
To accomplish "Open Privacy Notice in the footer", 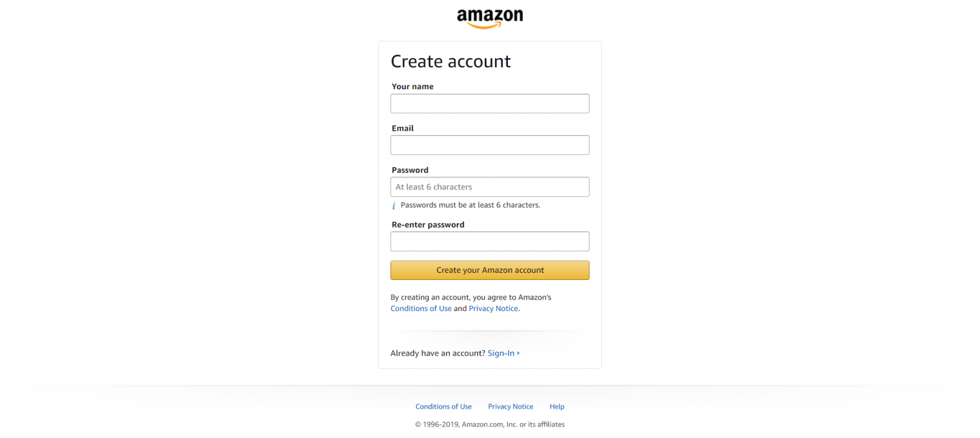I will click(510, 406).
